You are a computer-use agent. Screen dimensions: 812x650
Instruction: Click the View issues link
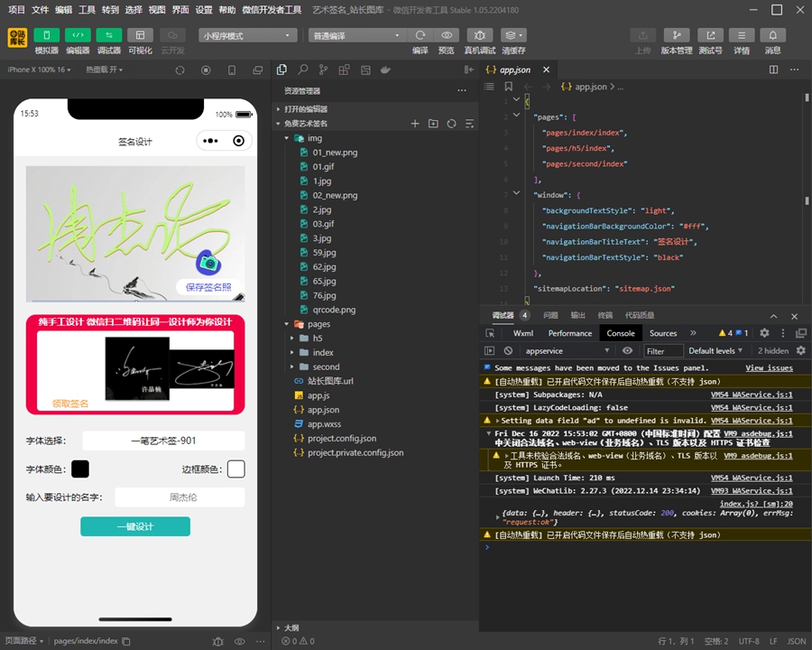coord(769,368)
